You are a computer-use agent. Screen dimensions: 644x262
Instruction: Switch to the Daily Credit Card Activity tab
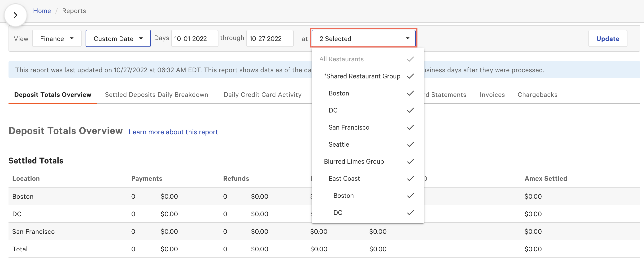tap(262, 95)
